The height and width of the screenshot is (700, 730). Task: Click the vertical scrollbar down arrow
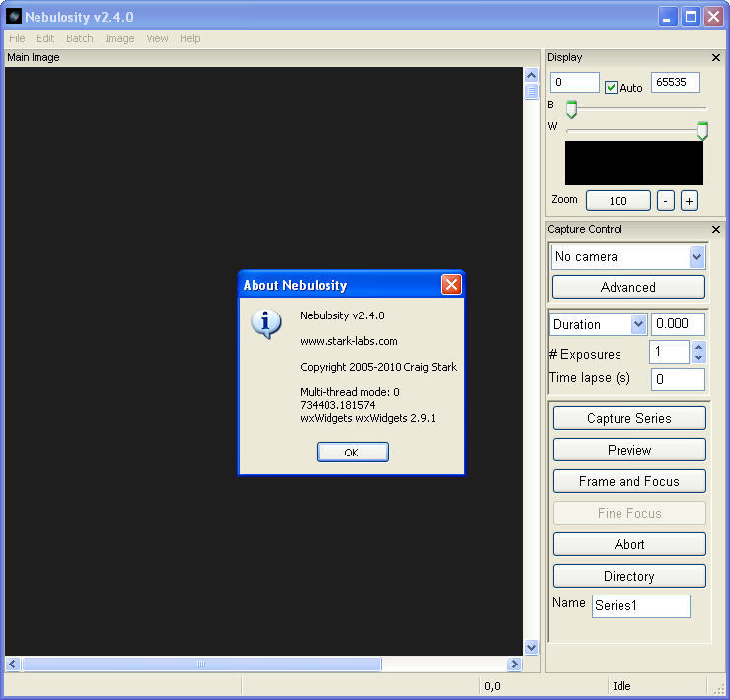(x=531, y=647)
